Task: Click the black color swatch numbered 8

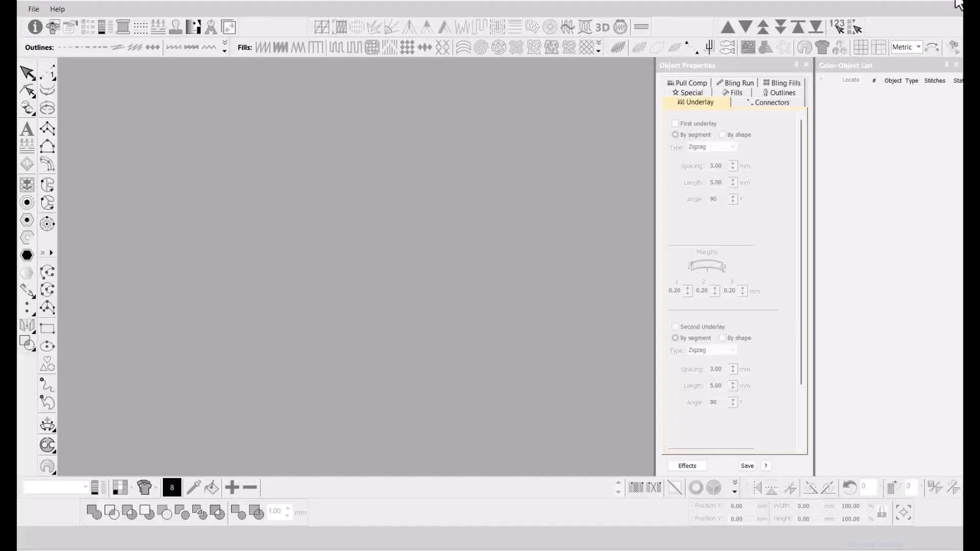Action: coord(171,487)
